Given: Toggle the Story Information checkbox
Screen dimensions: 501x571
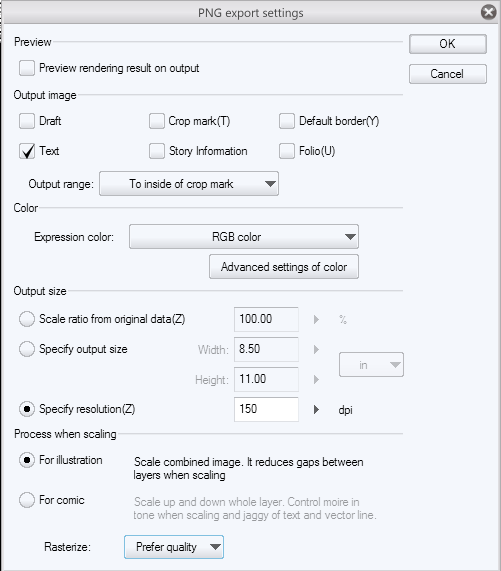Looking at the screenshot, I should pos(157,151).
